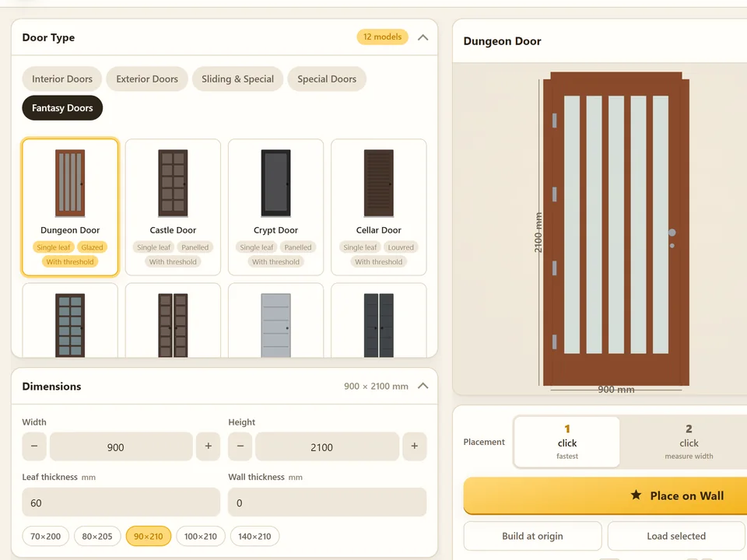Choose 2 click measure width placement
The width and height of the screenshot is (747, 560).
click(x=689, y=442)
